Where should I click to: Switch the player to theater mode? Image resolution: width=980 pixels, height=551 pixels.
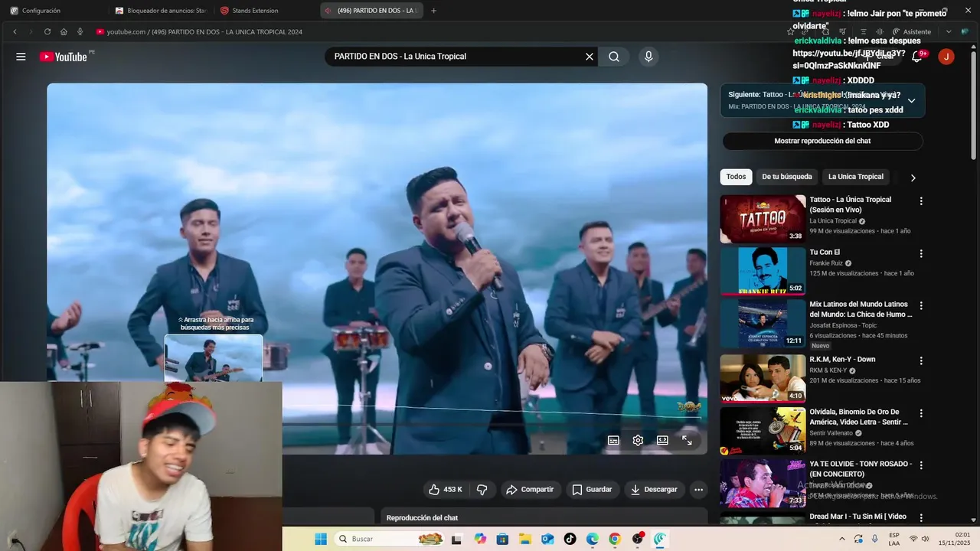coord(662,440)
